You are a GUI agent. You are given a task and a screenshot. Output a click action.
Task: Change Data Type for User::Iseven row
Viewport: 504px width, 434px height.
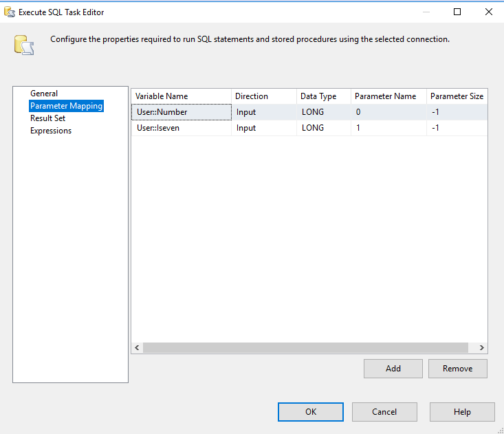(x=323, y=128)
